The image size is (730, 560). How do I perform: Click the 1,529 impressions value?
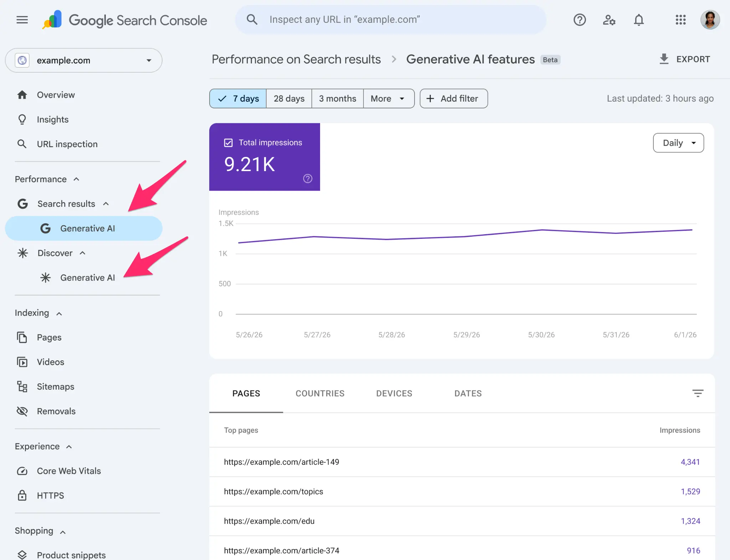(690, 492)
